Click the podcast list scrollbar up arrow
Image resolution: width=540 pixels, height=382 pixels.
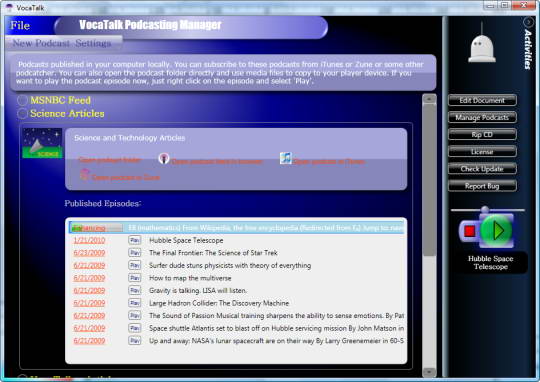point(429,99)
